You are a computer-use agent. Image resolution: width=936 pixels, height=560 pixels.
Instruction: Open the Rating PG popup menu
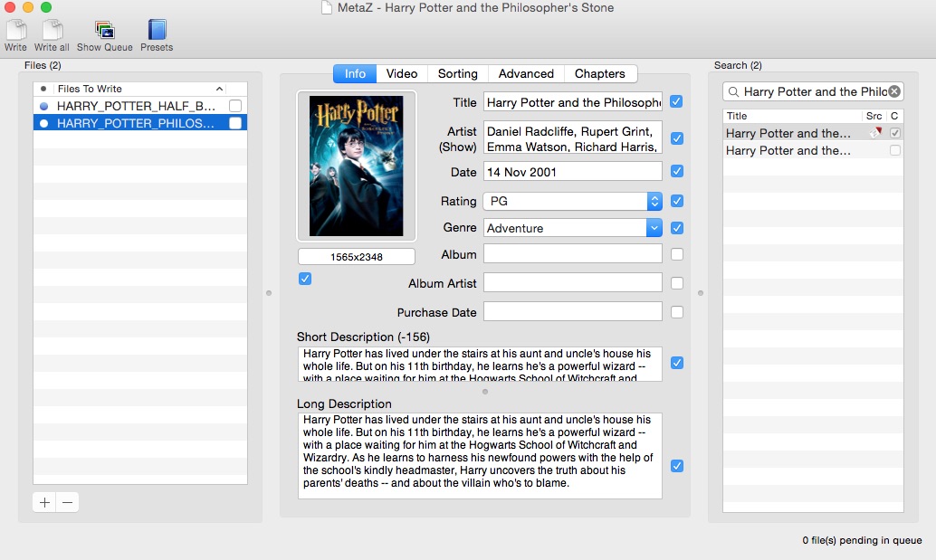pyautogui.click(x=572, y=201)
